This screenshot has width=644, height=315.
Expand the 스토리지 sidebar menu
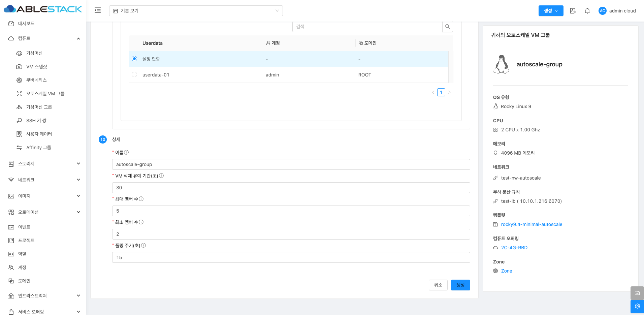(44, 164)
